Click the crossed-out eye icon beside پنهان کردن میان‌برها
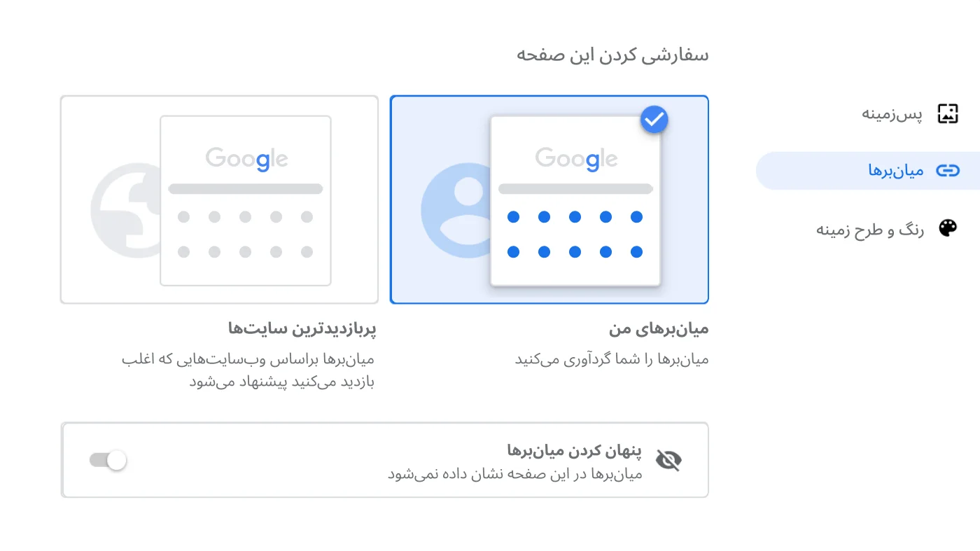Image resolution: width=980 pixels, height=551 pixels. click(x=668, y=459)
